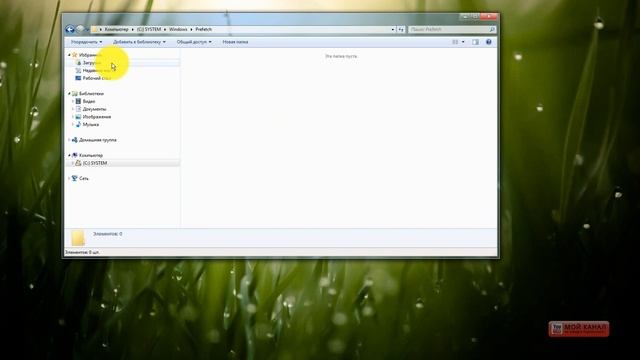
Task: Click the status bar item count text
Action: (82, 252)
